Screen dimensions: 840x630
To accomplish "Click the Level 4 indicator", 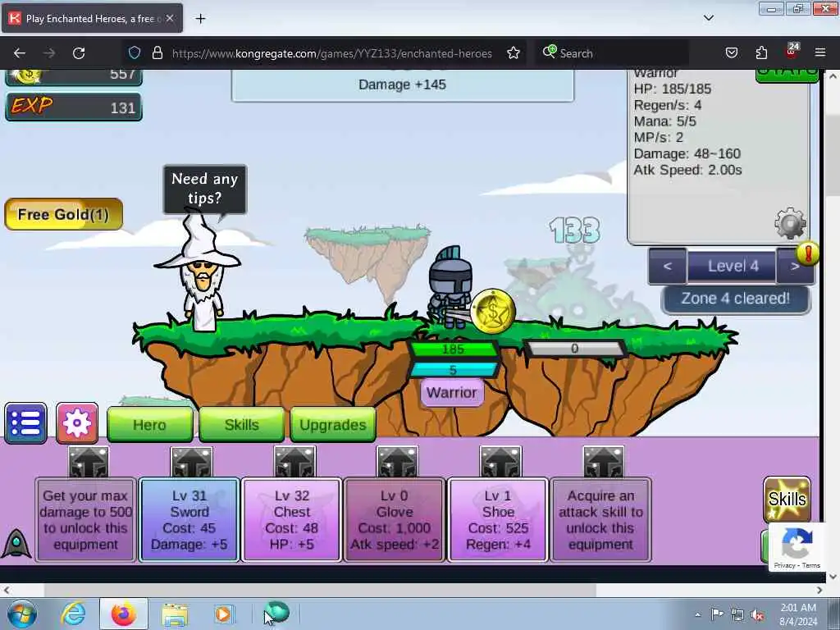I will 733,267.
